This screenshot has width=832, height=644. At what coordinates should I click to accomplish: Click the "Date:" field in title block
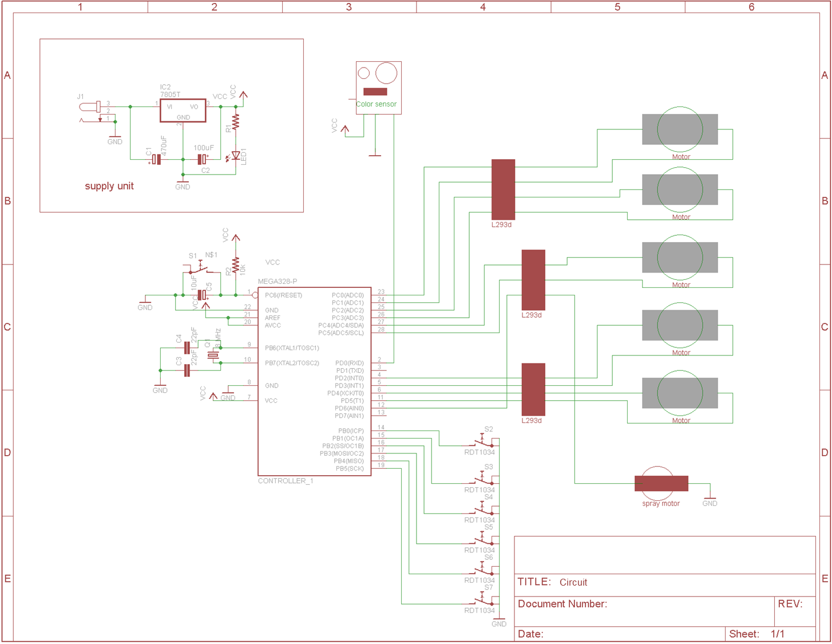click(x=620, y=634)
